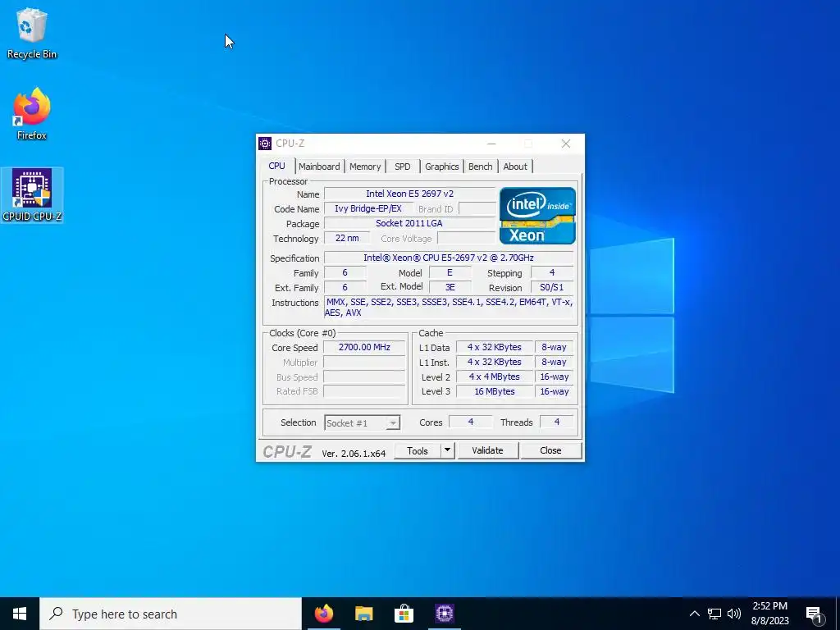The width and height of the screenshot is (840, 630).
Task: Click the Level 2 4 x 4 MBytes value
Action: coord(495,377)
